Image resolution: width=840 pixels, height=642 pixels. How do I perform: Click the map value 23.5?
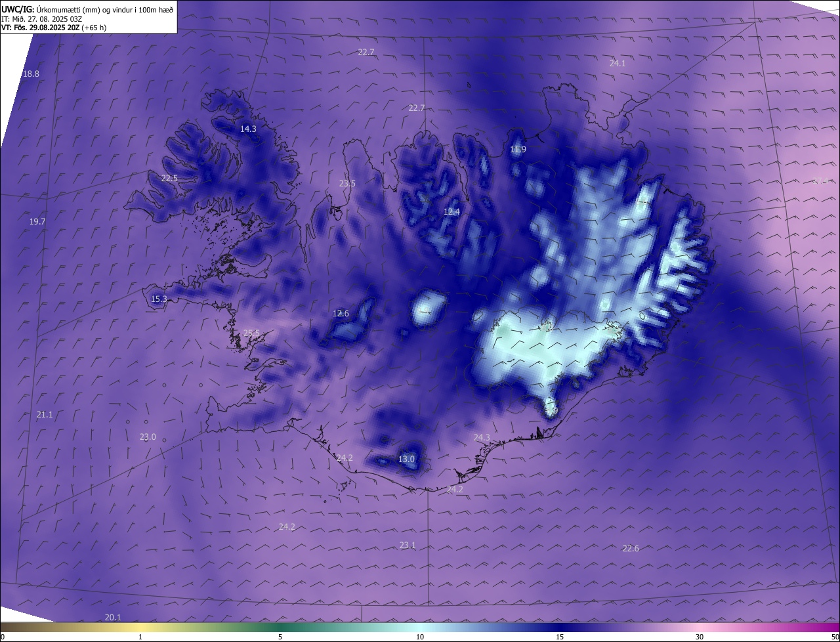[347, 184]
